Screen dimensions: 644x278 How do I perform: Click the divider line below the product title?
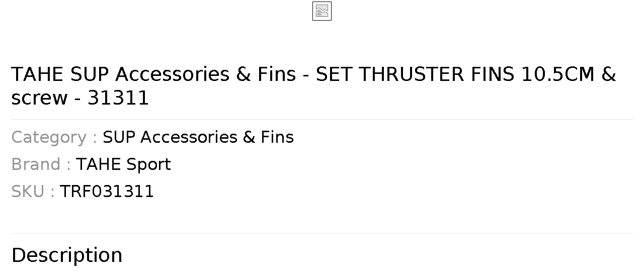[322, 120]
